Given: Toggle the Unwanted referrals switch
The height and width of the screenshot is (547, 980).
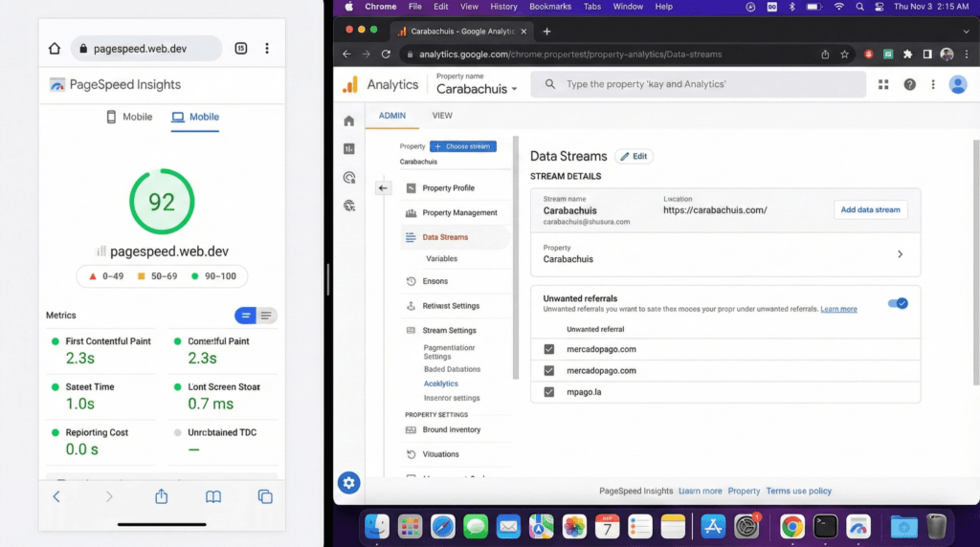Looking at the screenshot, I should coord(898,303).
